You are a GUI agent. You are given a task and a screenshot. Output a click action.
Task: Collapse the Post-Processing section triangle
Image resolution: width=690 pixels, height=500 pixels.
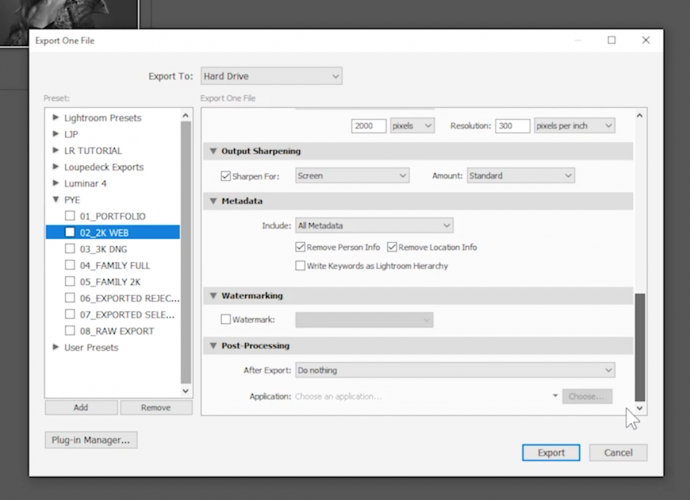tap(213, 346)
